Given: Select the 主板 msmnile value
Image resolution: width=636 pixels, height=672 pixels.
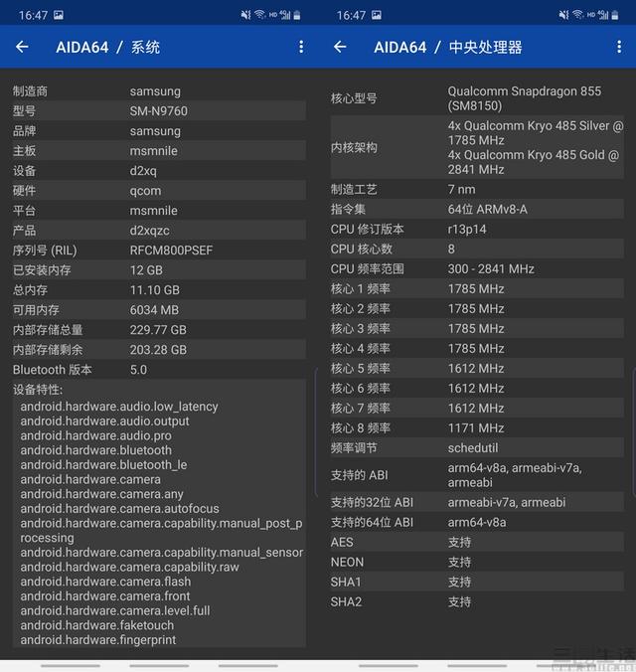Looking at the screenshot, I should [153, 151].
